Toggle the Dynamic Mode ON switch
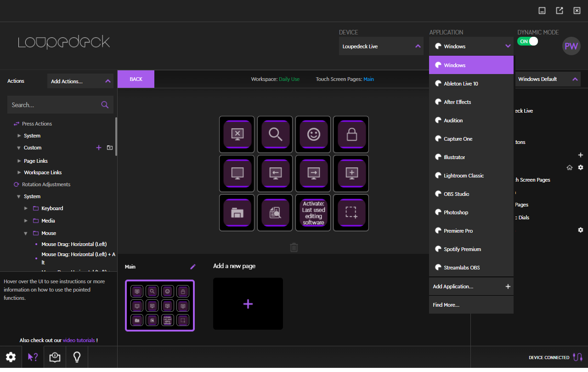Image resolution: width=588 pixels, height=372 pixels. 527,41
